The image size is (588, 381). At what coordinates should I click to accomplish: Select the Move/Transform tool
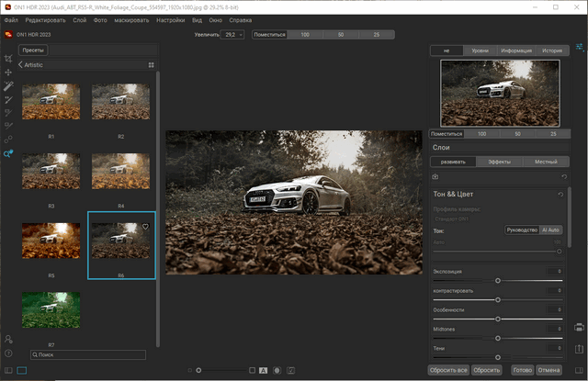click(8, 72)
